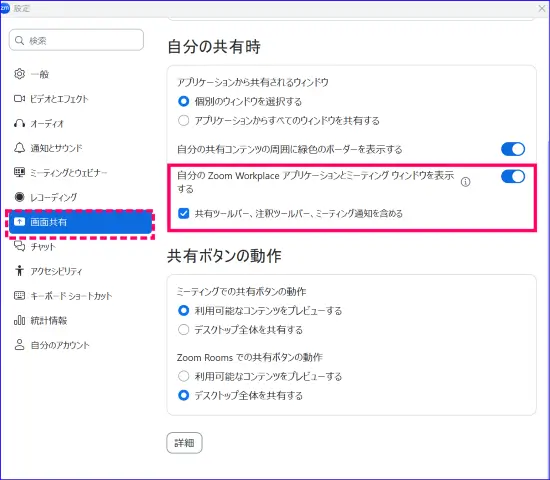Click the 検索 search field
The height and width of the screenshot is (480, 550).
[76, 40]
